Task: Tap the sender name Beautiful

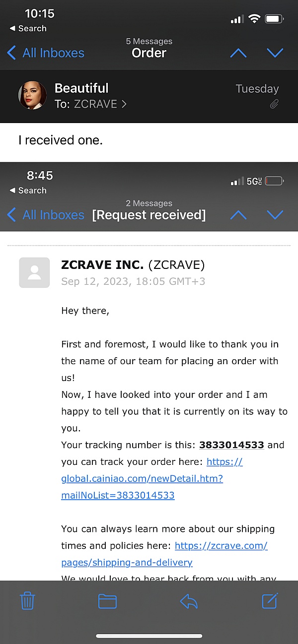Action: pyautogui.click(x=81, y=88)
